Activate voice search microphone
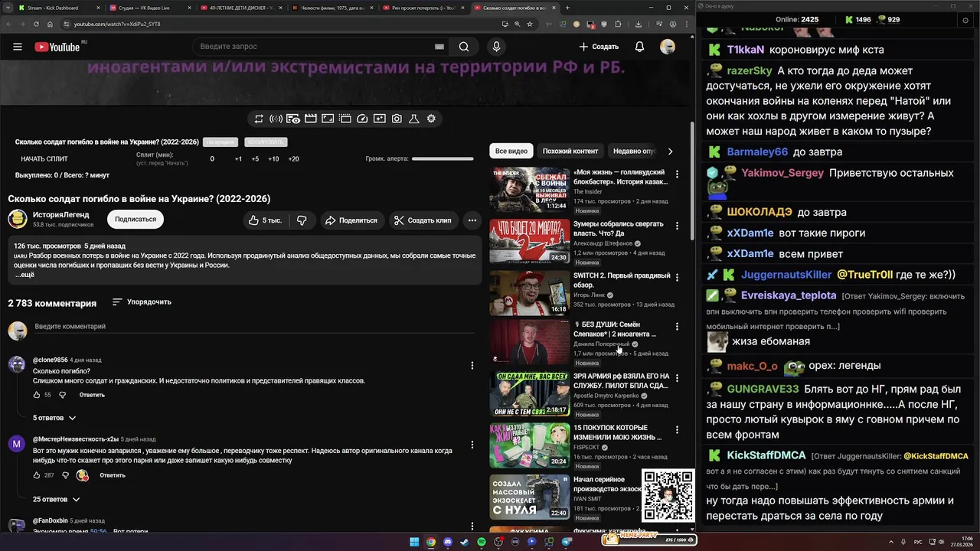 [496, 47]
